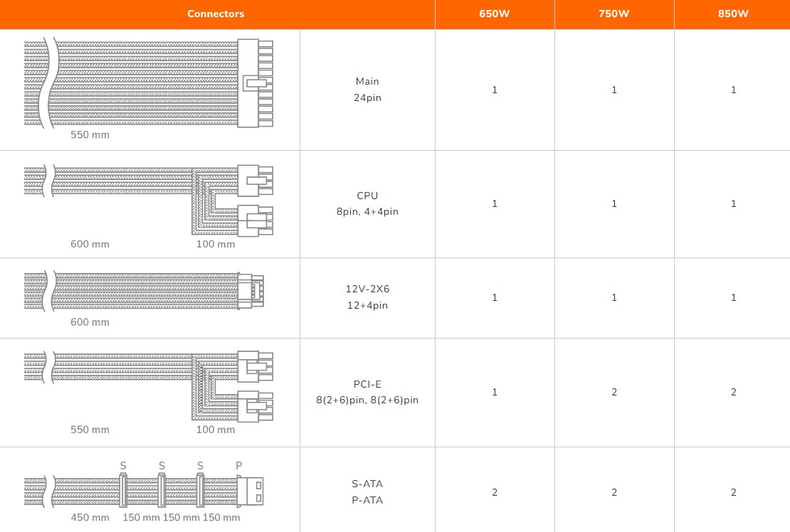Viewport: 790px width, 532px height.
Task: Click the "S-ATA P-ATA" label
Action: 367,492
